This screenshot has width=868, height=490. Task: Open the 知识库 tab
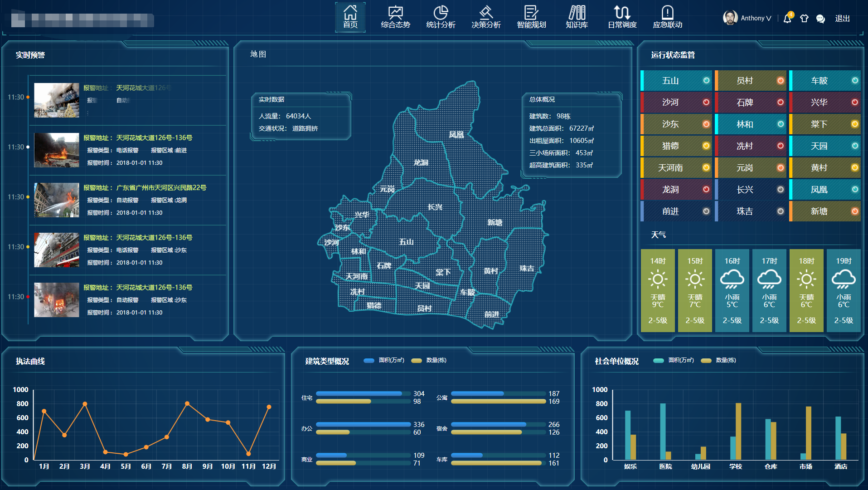[x=577, y=17]
